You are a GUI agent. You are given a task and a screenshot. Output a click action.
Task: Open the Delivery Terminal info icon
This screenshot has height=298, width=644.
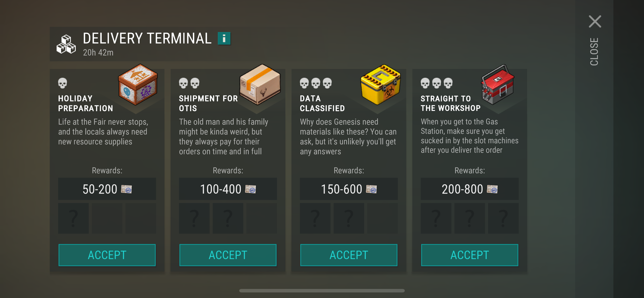point(224,39)
